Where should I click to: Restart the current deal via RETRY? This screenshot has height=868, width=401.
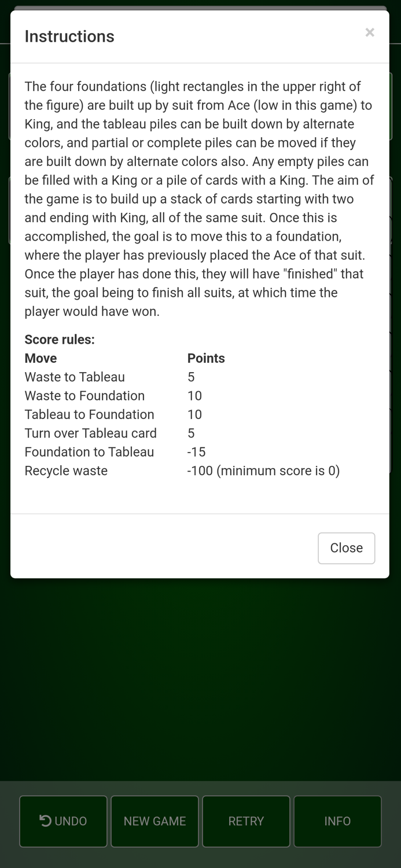click(246, 821)
